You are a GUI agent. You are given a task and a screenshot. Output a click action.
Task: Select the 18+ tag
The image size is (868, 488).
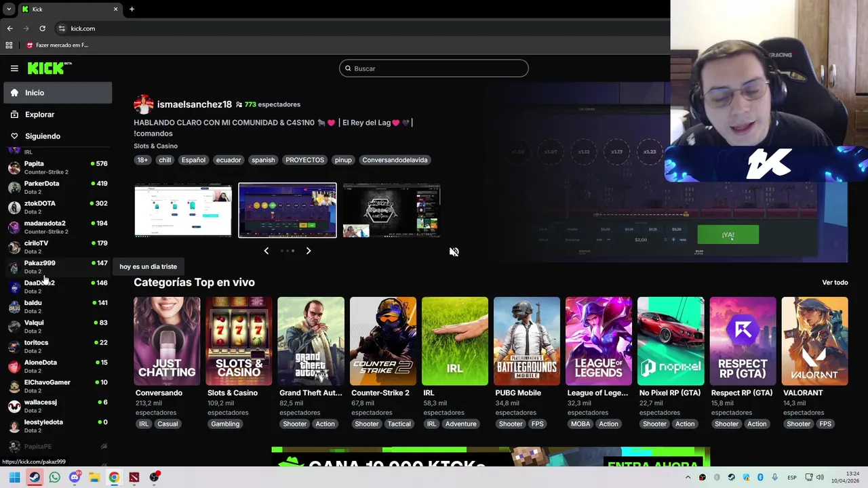pos(142,160)
